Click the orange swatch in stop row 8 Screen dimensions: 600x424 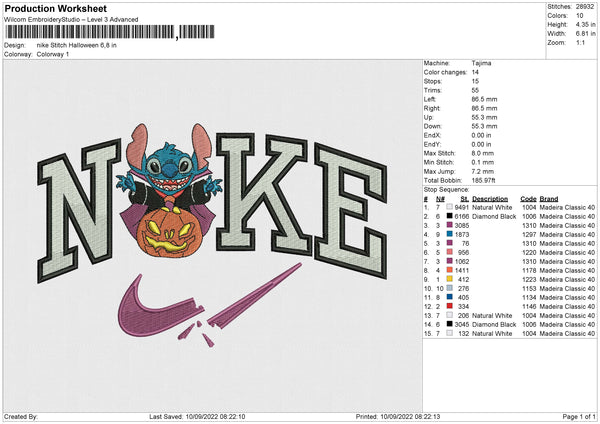coord(450,270)
